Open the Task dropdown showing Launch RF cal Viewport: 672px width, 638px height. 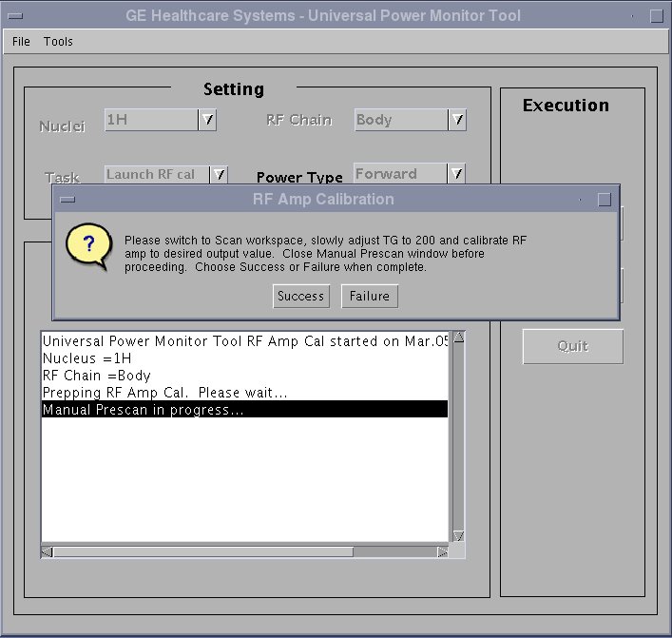point(219,174)
